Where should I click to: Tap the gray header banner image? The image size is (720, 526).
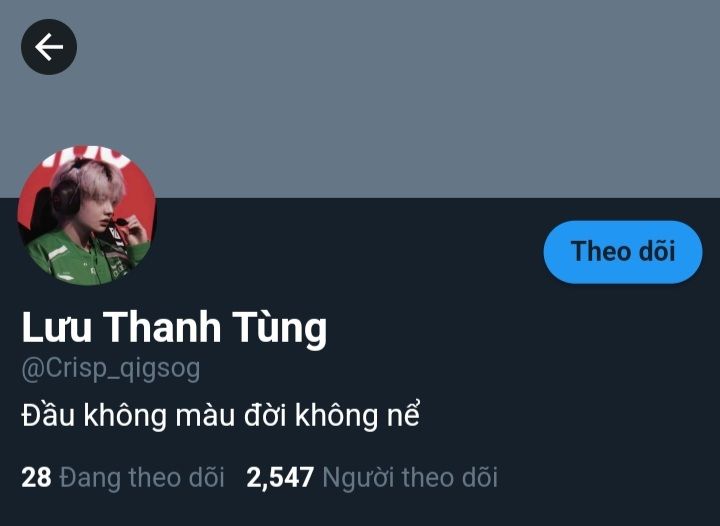pos(360,99)
